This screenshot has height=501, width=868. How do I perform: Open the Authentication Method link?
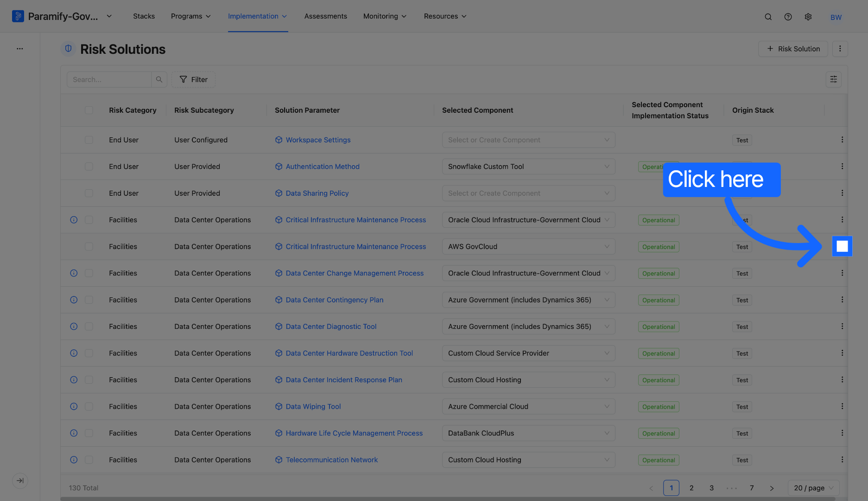pyautogui.click(x=323, y=167)
